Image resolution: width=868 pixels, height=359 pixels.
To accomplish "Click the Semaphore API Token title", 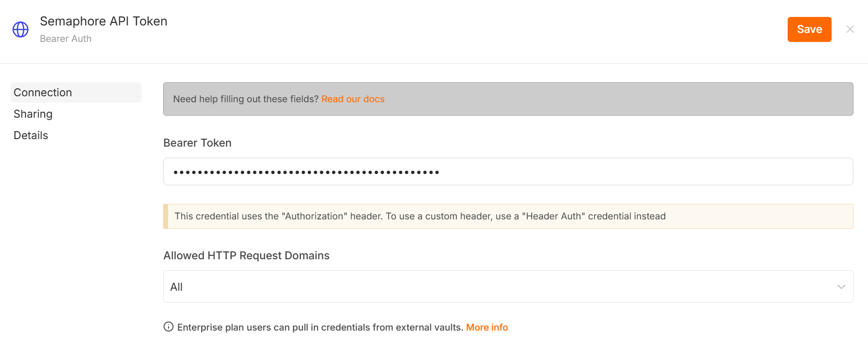I will [x=104, y=21].
